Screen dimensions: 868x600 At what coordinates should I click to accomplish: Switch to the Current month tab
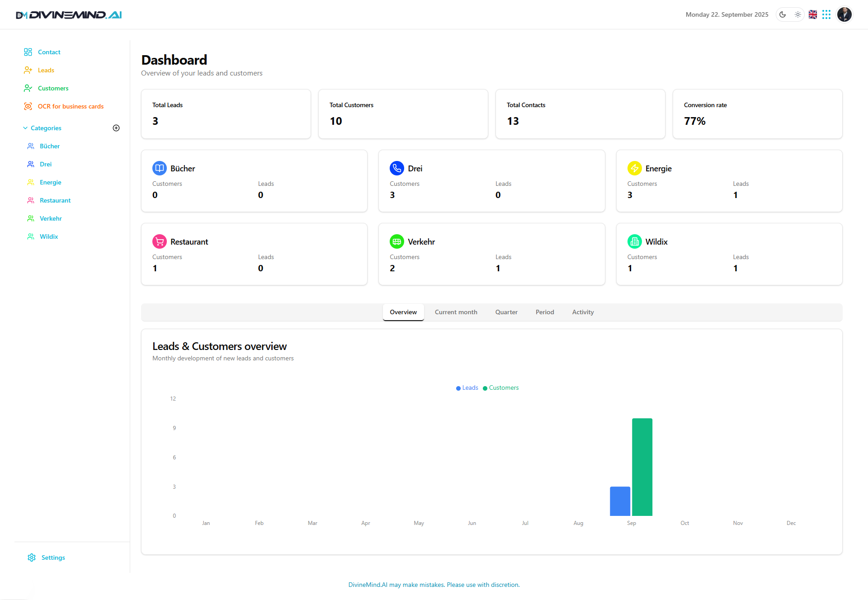click(456, 312)
